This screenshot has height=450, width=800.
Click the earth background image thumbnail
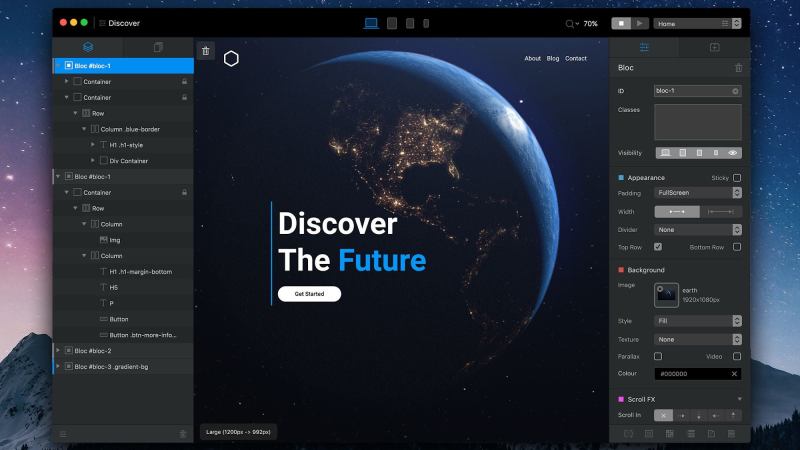(x=667, y=295)
